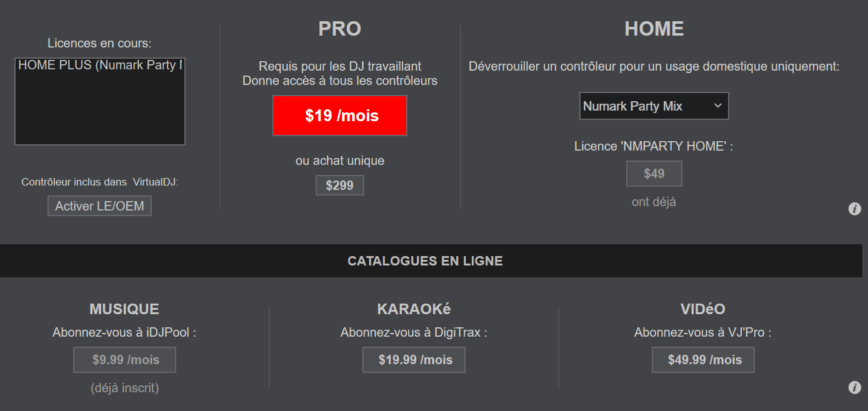This screenshot has height=411, width=868.
Task: Click the $49 NMPARTY HOME licence button
Action: pos(654,174)
